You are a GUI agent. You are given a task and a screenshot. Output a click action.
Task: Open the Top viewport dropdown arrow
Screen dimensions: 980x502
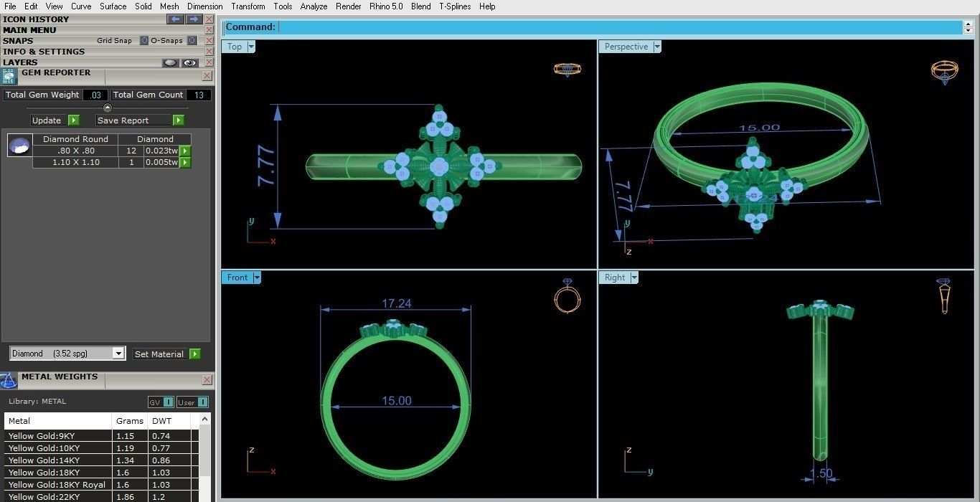(x=251, y=47)
